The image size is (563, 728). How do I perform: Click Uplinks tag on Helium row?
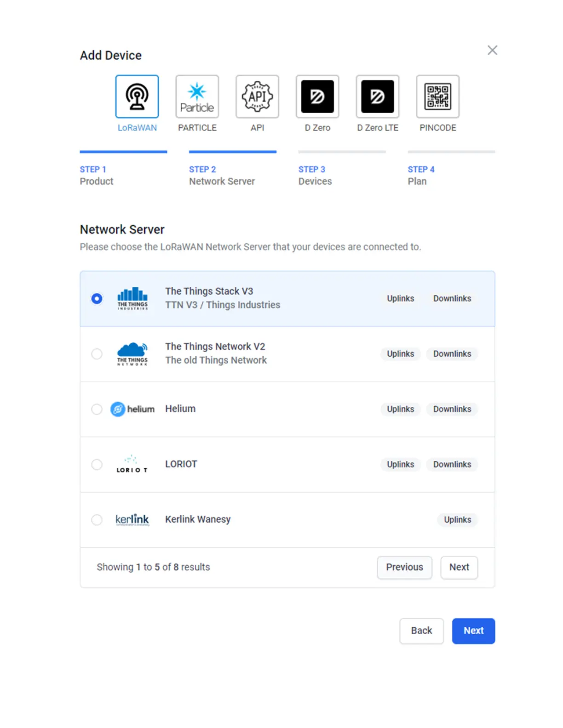pos(401,409)
